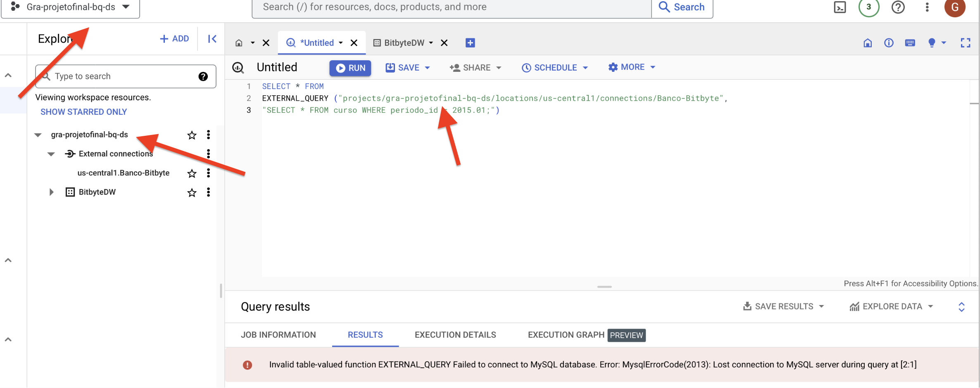Click ADD in Explorer panel
Image resolution: width=980 pixels, height=388 pixels.
[174, 38]
